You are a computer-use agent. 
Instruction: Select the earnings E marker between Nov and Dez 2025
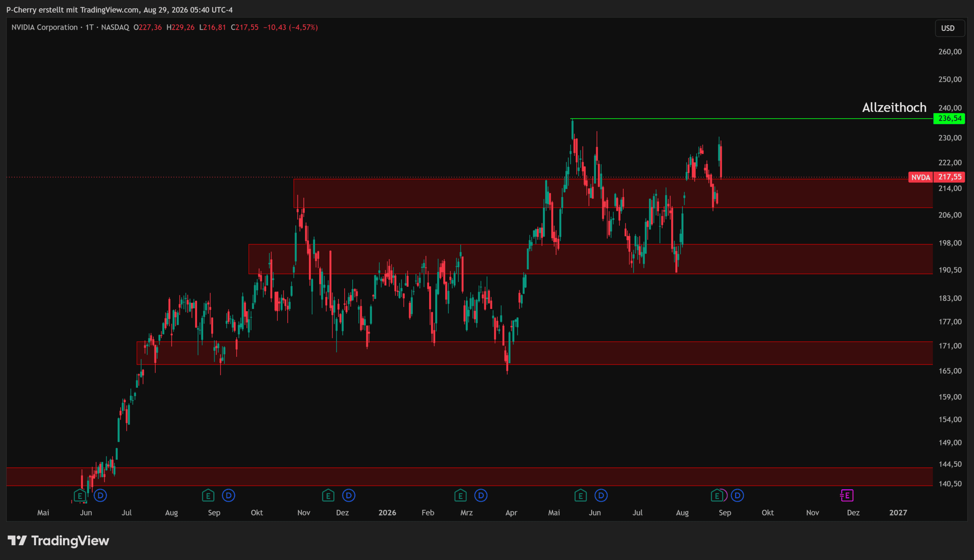point(328,495)
